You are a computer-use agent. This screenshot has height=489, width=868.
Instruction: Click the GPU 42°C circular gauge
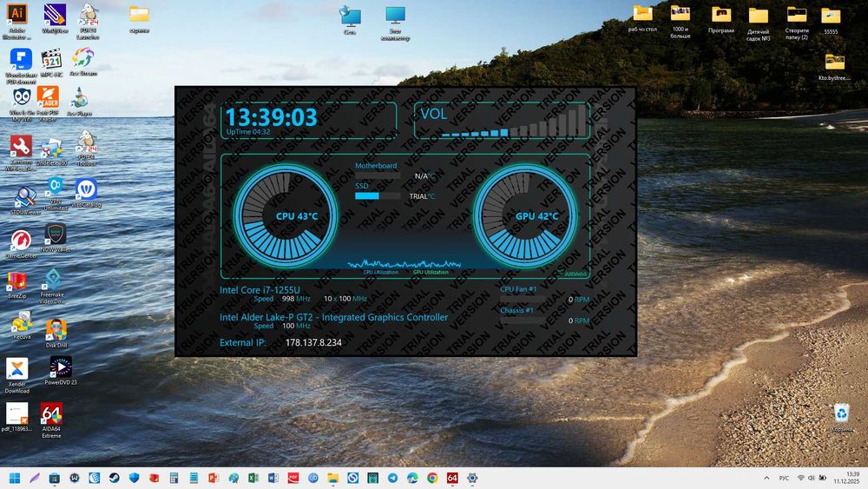(525, 216)
